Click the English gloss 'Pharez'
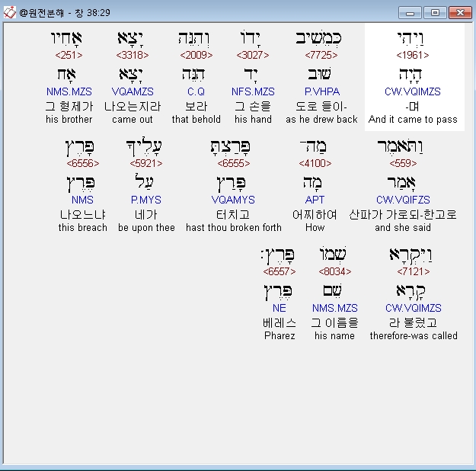This screenshot has height=471, width=476. 280,335
